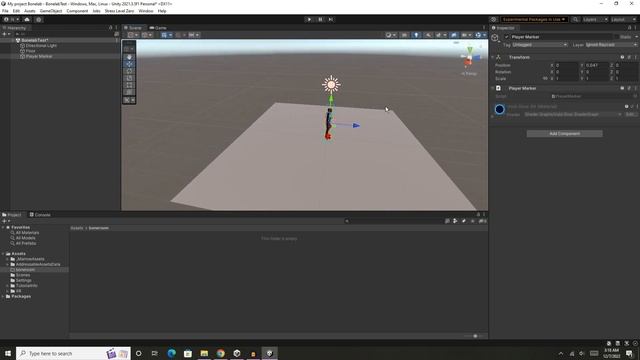
Task: Open the Layer dropdown in Inspector
Action: 611,44
